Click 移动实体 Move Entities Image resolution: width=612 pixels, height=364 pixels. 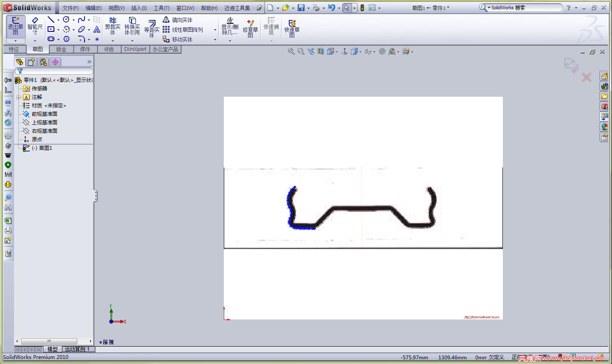tap(178, 39)
